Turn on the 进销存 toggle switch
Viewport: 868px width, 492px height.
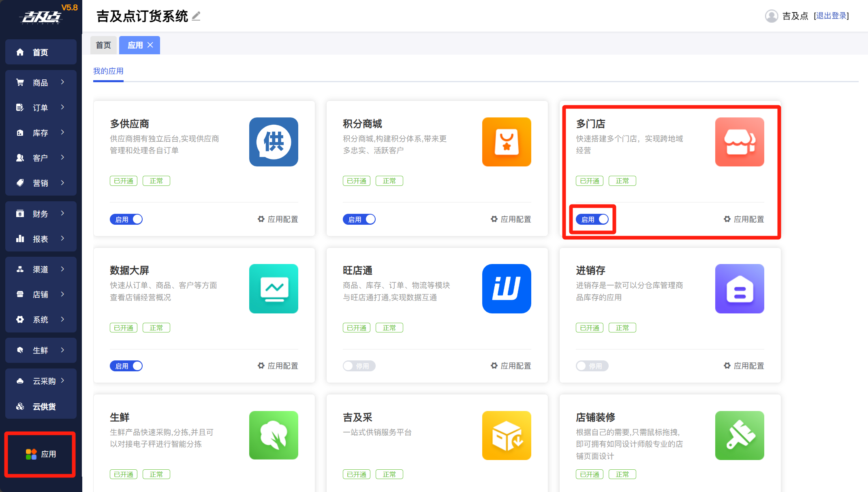592,366
